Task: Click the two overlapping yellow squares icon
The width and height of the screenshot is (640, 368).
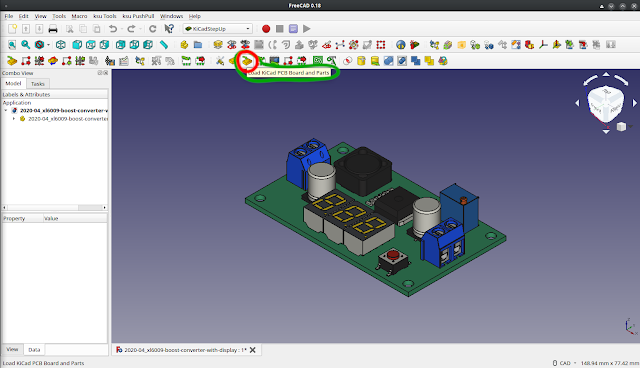Action: click(429, 61)
